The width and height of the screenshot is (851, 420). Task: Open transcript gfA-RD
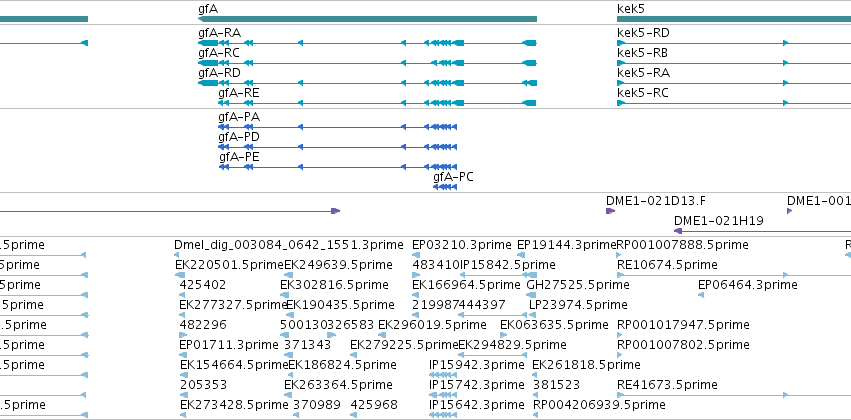[219, 73]
